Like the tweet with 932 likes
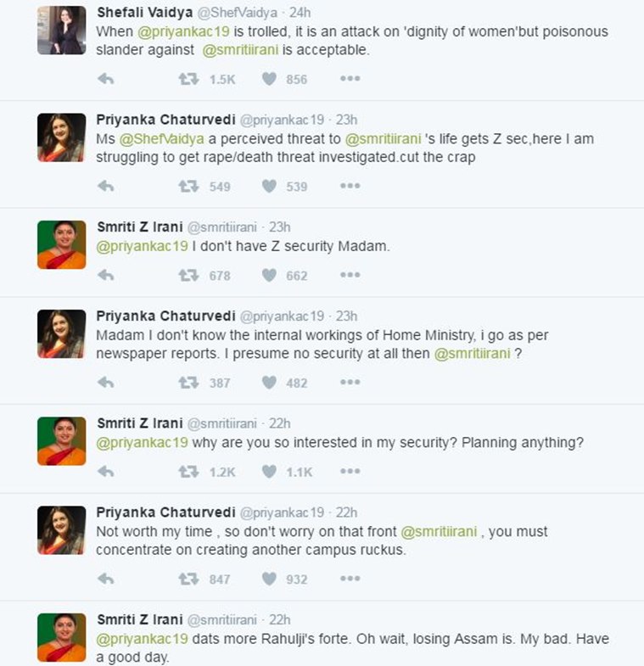The height and width of the screenshot is (666, 644). coord(270,579)
